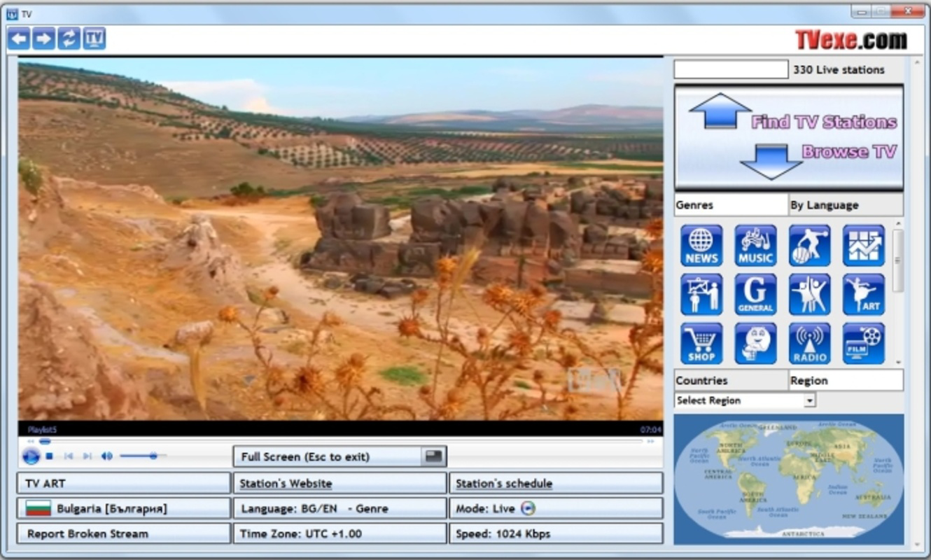Screen dimensions: 931x560
Task: Click the TV icon in the toolbar
Action: click(94, 38)
